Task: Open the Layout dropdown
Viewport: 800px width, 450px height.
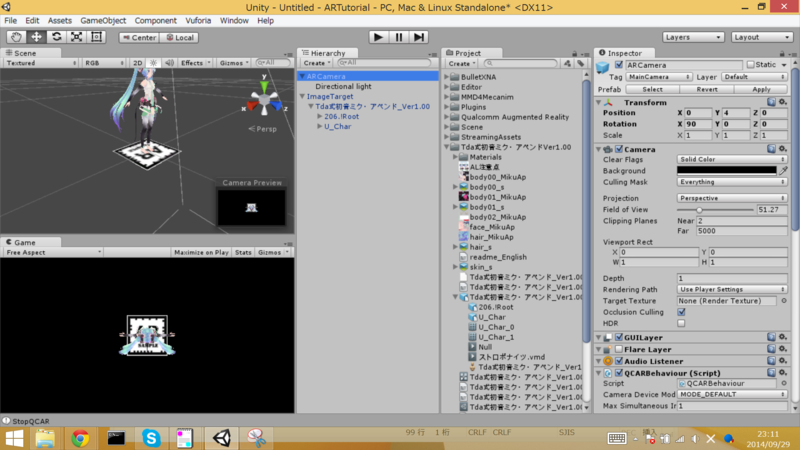Action: (x=761, y=37)
